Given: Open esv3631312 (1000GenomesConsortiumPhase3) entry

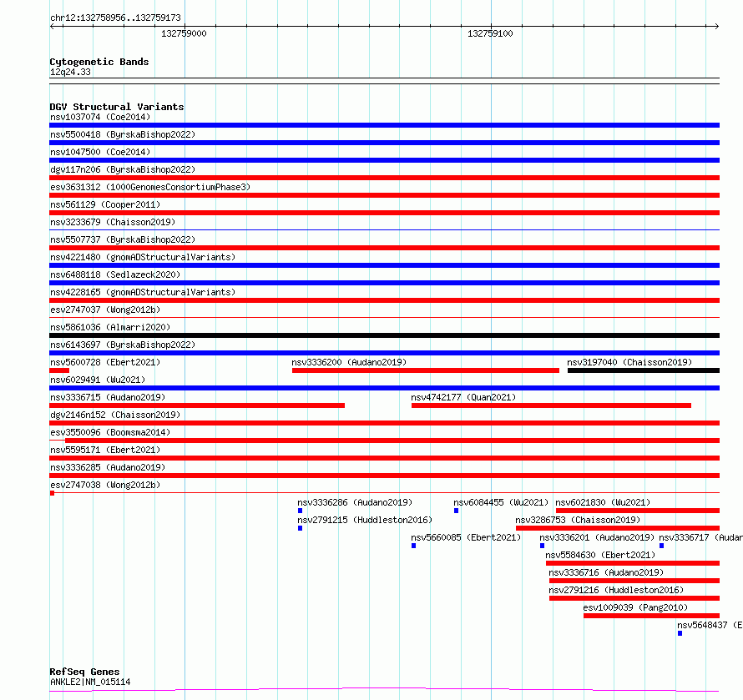Looking at the screenshot, I should [384, 195].
